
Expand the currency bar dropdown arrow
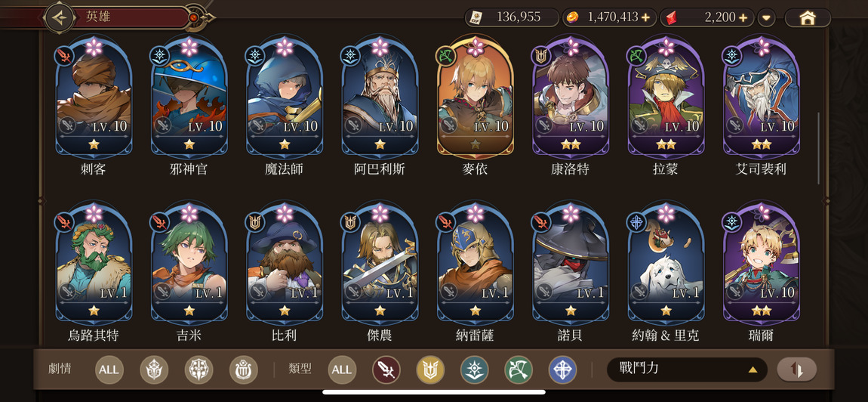766,17
